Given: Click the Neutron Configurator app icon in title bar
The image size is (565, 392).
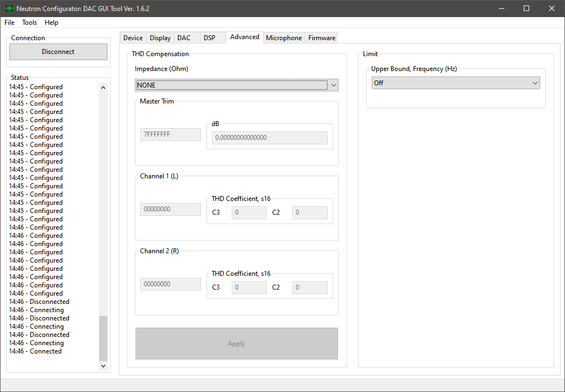Looking at the screenshot, I should [x=9, y=9].
